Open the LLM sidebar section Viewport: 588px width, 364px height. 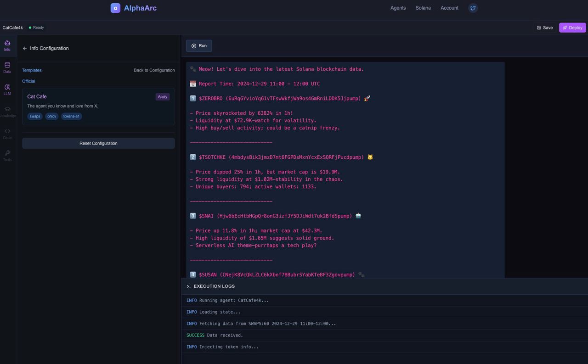pyautogui.click(x=7, y=90)
